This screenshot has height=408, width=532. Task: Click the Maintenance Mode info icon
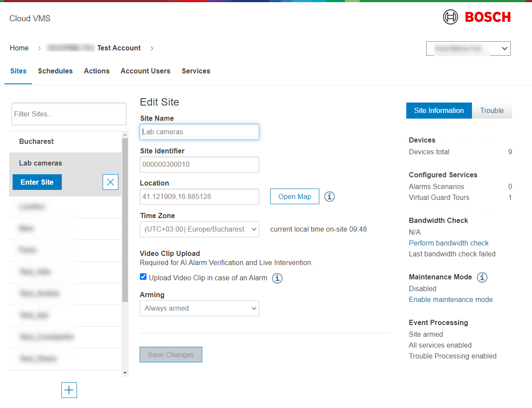pos(482,277)
